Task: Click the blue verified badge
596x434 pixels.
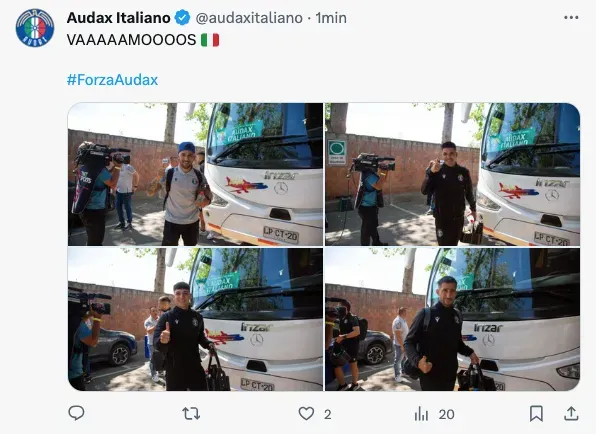Action: (x=182, y=18)
